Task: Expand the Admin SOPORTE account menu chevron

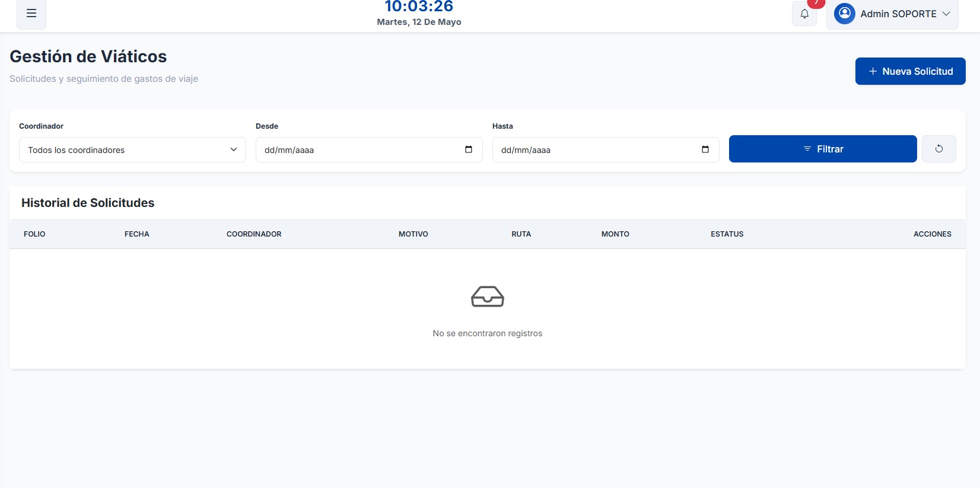Action: click(946, 14)
